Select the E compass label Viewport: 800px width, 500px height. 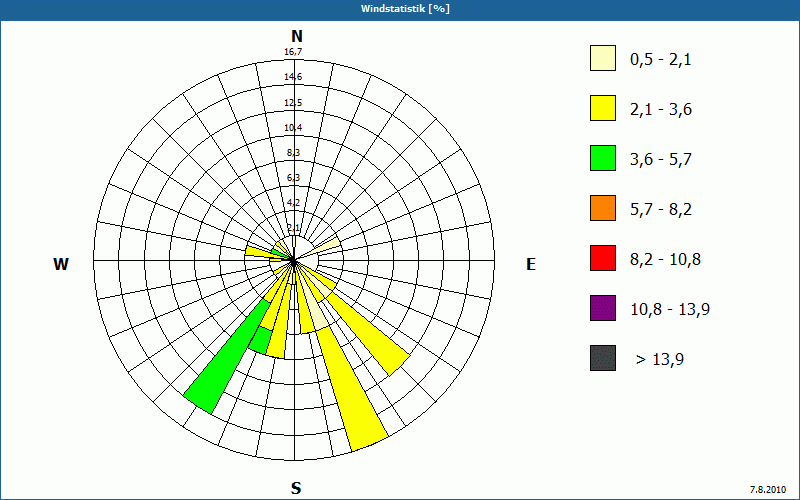tap(531, 264)
